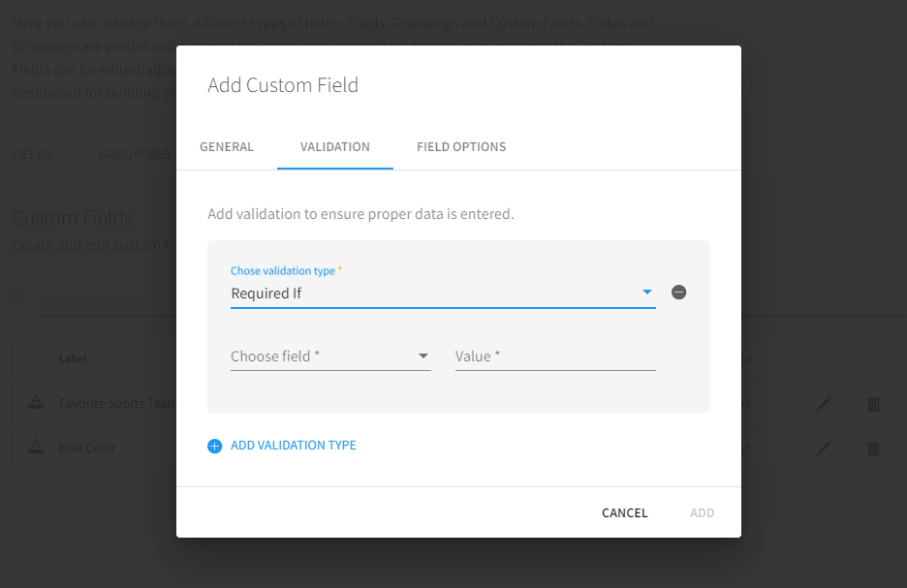Viewport: 907px width, 588px height.
Task: Switch to the Groupings tab
Action: pos(134,155)
